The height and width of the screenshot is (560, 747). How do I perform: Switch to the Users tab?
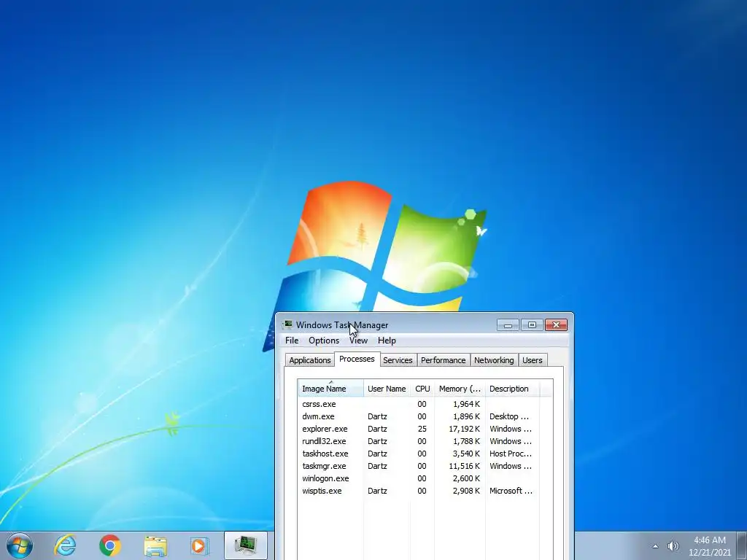532,360
